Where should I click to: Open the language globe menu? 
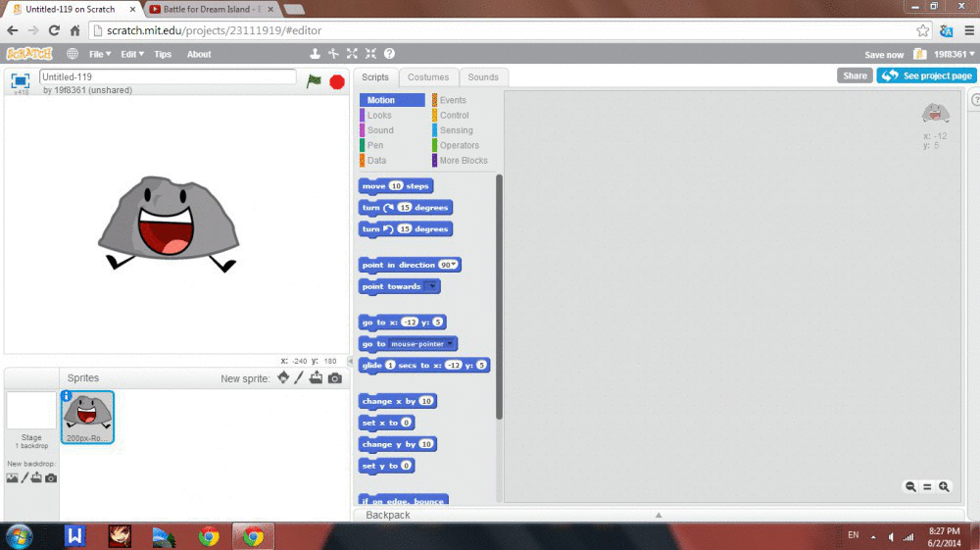point(72,54)
